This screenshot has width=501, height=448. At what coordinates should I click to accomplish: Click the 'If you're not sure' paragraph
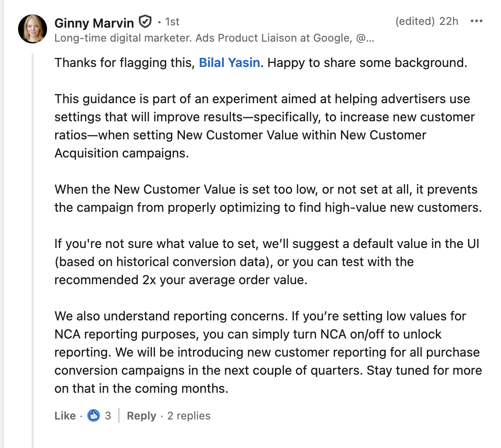pos(266,262)
